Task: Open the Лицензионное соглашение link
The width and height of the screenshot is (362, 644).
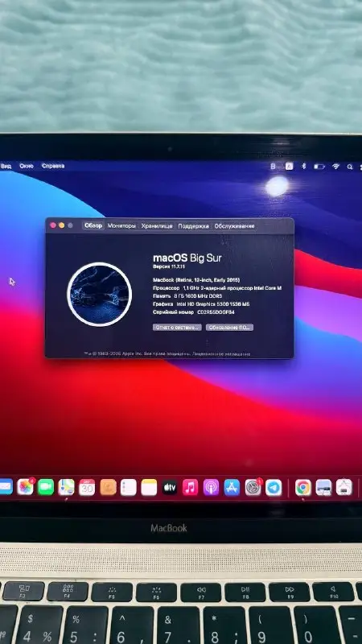Action: click(220, 353)
